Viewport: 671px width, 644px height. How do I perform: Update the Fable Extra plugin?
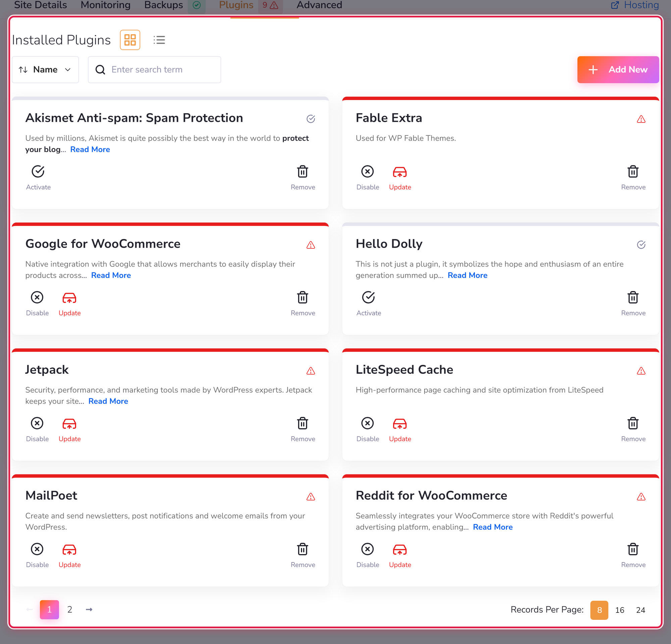coord(400,178)
